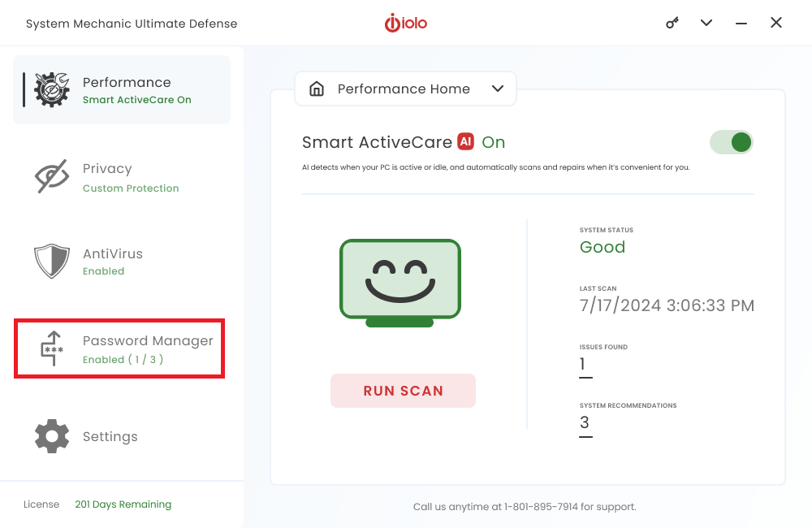Click the support phone number text
Viewport: 812px width, 528px height.
541,507
